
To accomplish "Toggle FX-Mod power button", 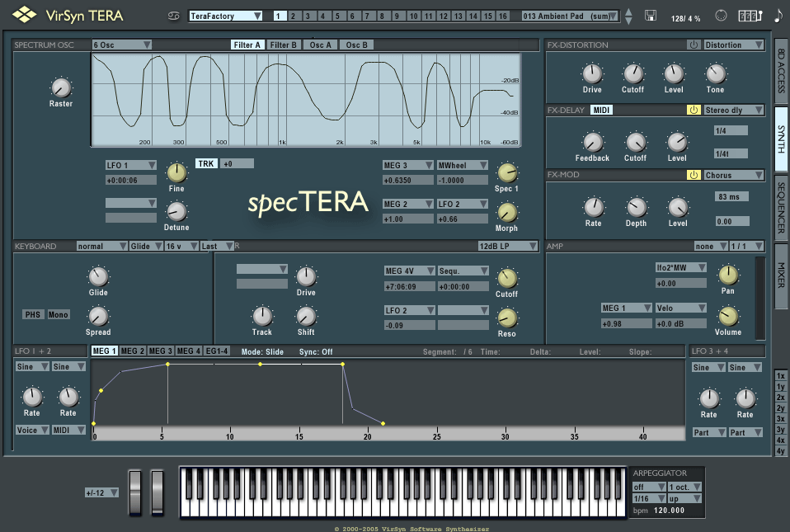I will 694,175.
